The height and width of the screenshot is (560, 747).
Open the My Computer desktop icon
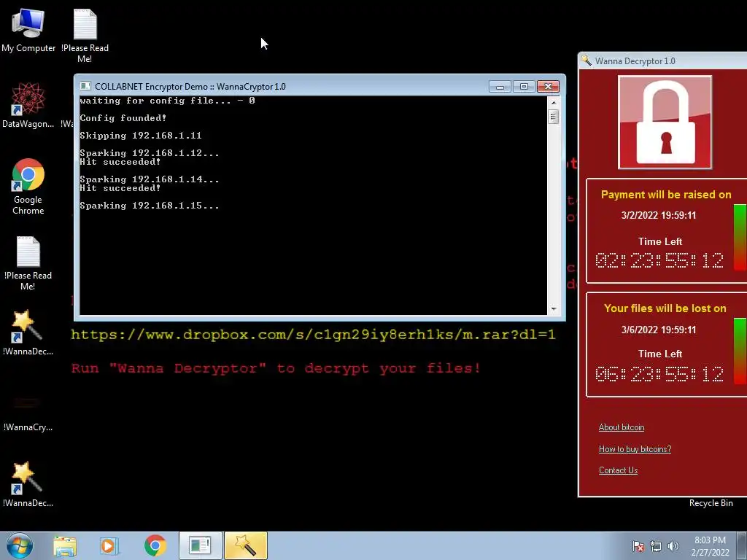point(28,31)
